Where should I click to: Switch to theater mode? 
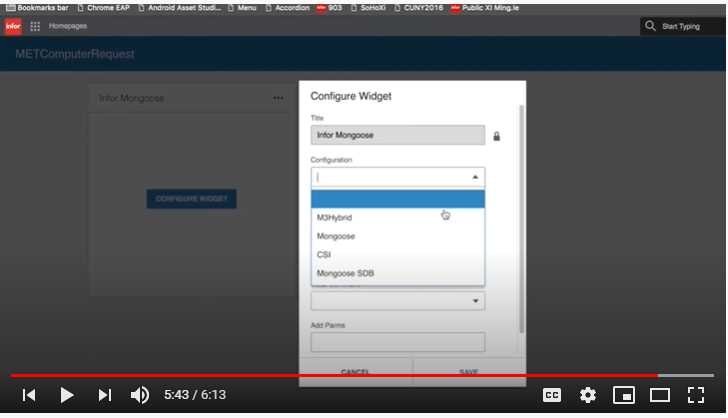tap(659, 395)
